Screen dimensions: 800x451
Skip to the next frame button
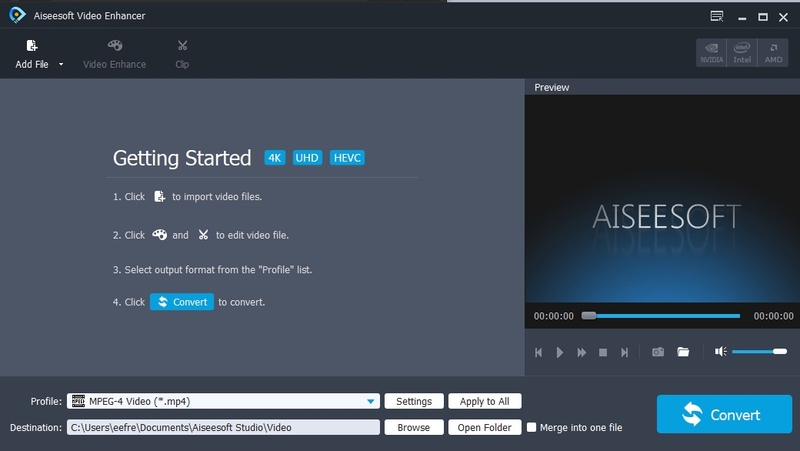[624, 353]
